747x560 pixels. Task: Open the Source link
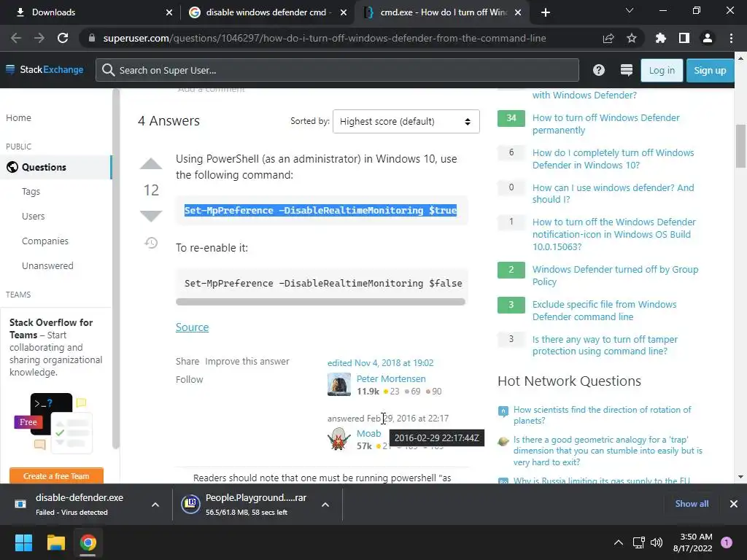tap(192, 327)
